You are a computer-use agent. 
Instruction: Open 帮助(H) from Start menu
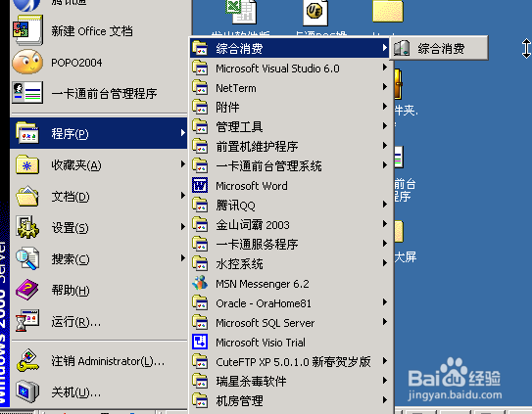point(98,291)
